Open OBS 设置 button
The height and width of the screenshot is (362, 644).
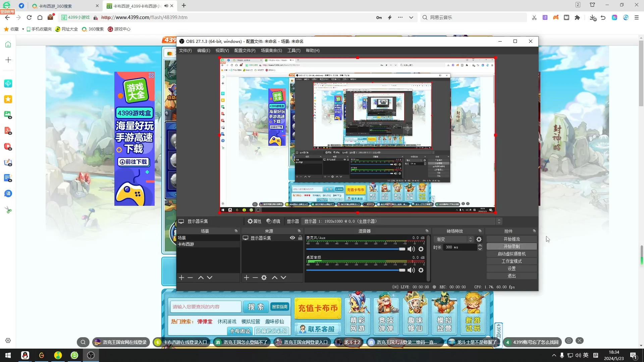point(512,268)
